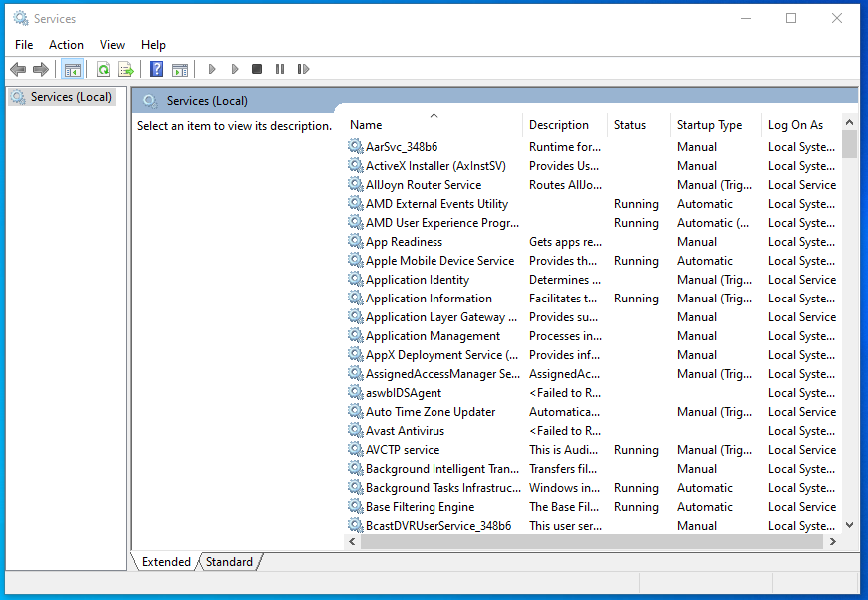Click the Restart Service toolbar icon
Screen dimensions: 868x600
point(303,69)
